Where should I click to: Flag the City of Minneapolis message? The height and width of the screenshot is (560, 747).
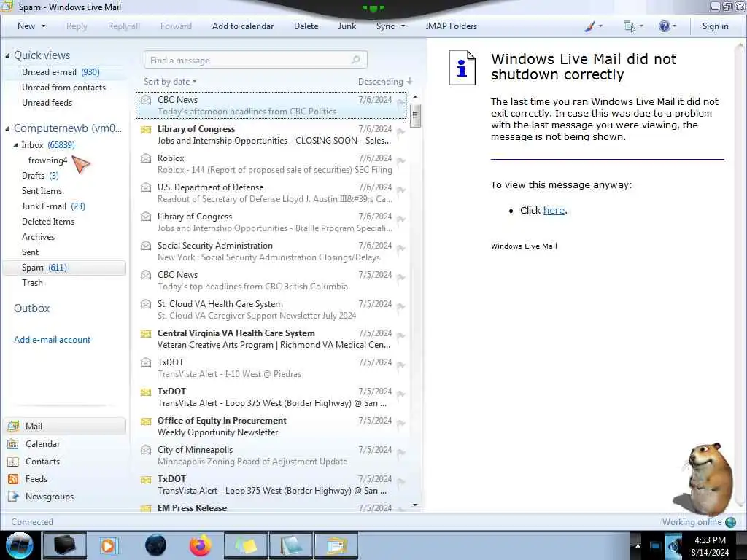point(400,453)
